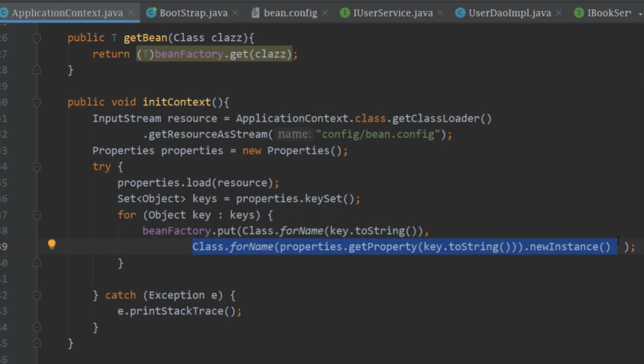The image size is (644, 364).
Task: Collapse the for loop fold arrow
Action: tap(37, 215)
